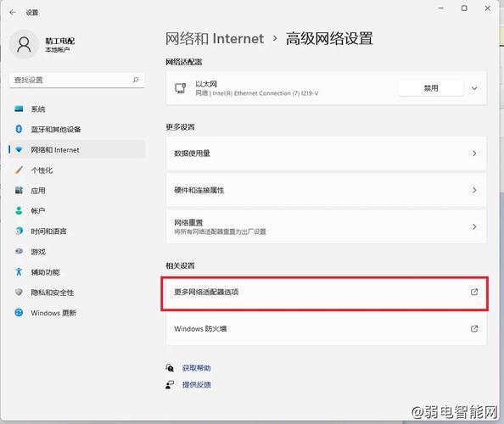This screenshot has width=504, height=424.
Task: Open 网络重置 via its chevron
Action: [474, 226]
